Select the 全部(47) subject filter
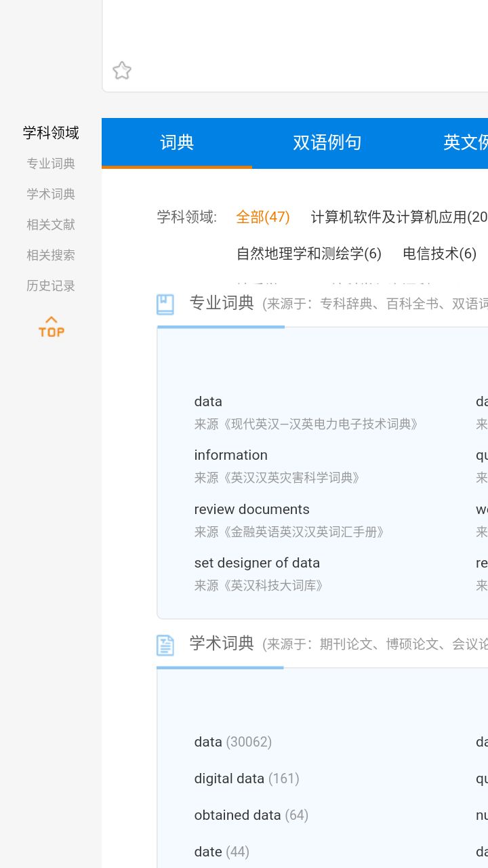Screen dimensions: 488x868 pos(262,217)
